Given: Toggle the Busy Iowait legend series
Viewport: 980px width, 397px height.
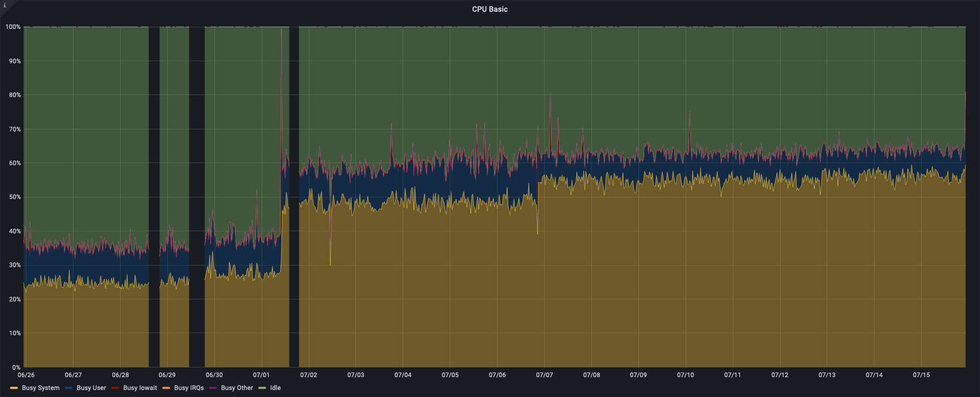Looking at the screenshot, I should tap(140, 388).
